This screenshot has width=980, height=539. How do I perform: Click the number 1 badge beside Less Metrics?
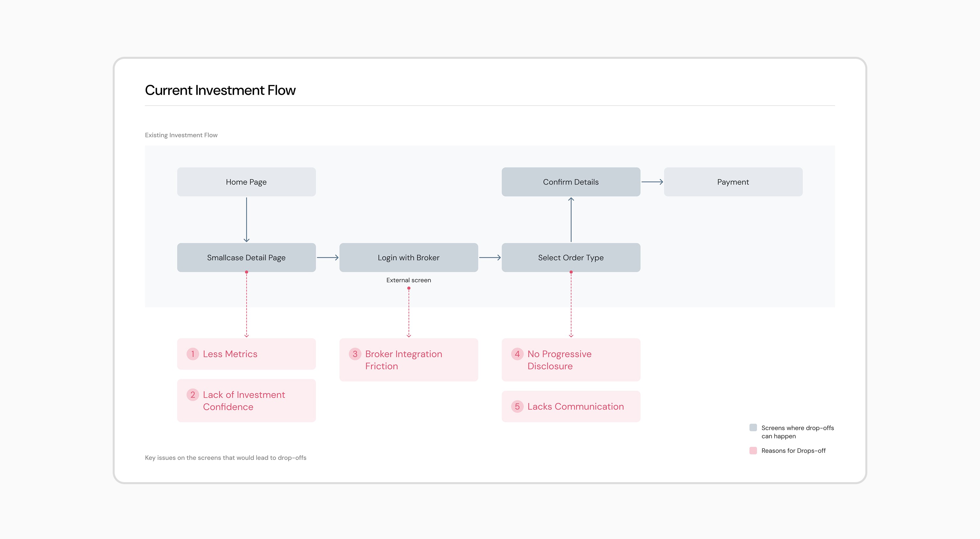[192, 354]
